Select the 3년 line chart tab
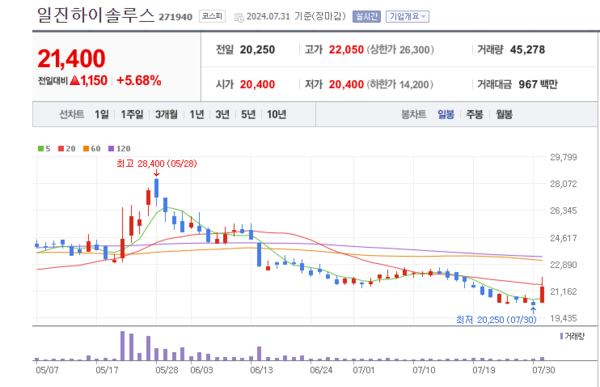This screenshot has width=600, height=387. click(222, 114)
